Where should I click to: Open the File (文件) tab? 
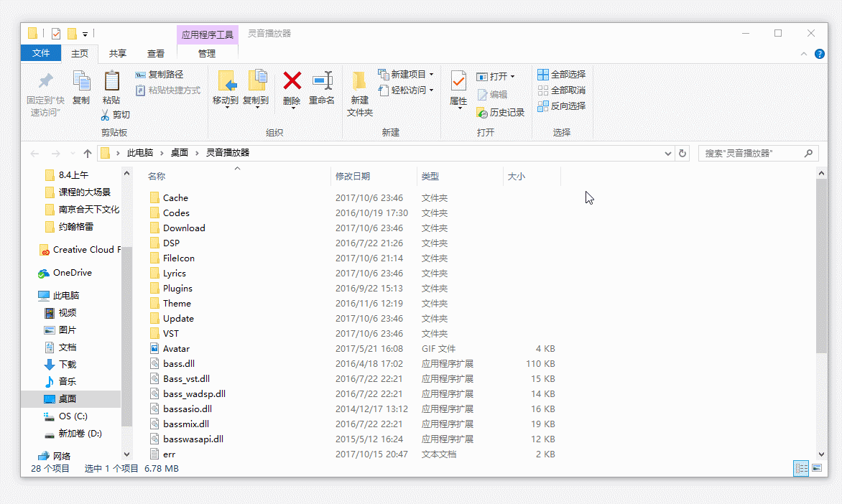[41, 53]
